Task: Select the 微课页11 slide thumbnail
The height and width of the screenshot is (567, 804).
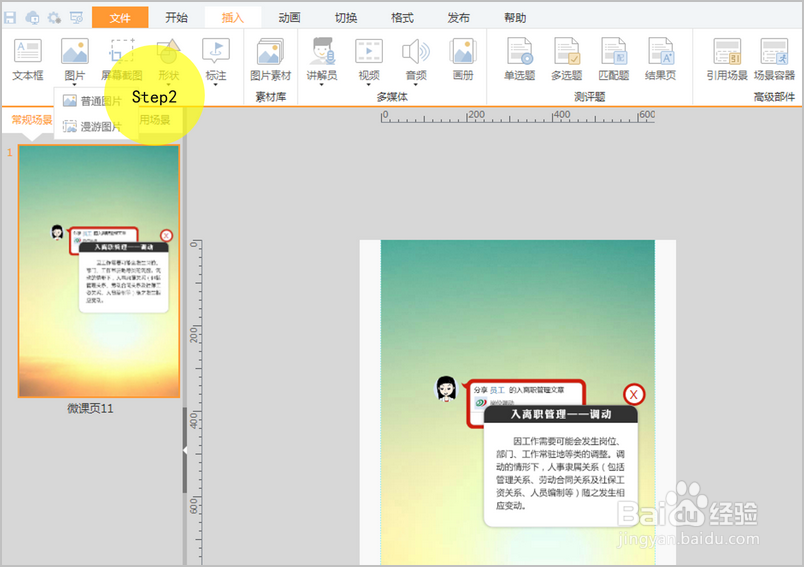Action: 99,271
